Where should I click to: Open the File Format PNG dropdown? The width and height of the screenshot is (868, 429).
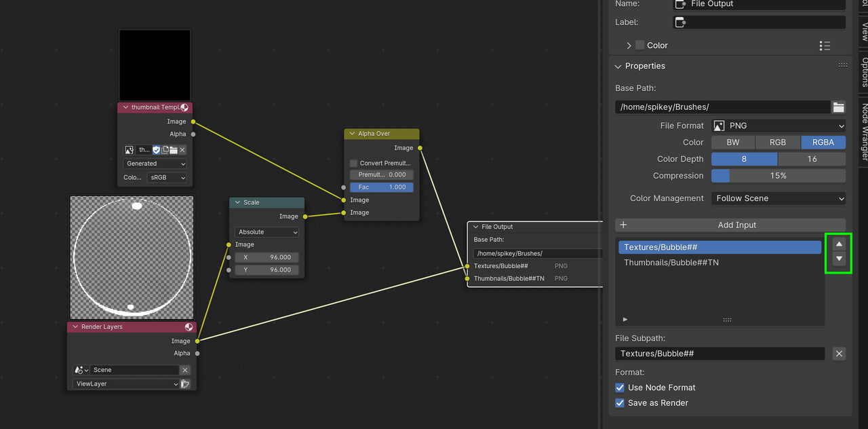[x=778, y=126]
